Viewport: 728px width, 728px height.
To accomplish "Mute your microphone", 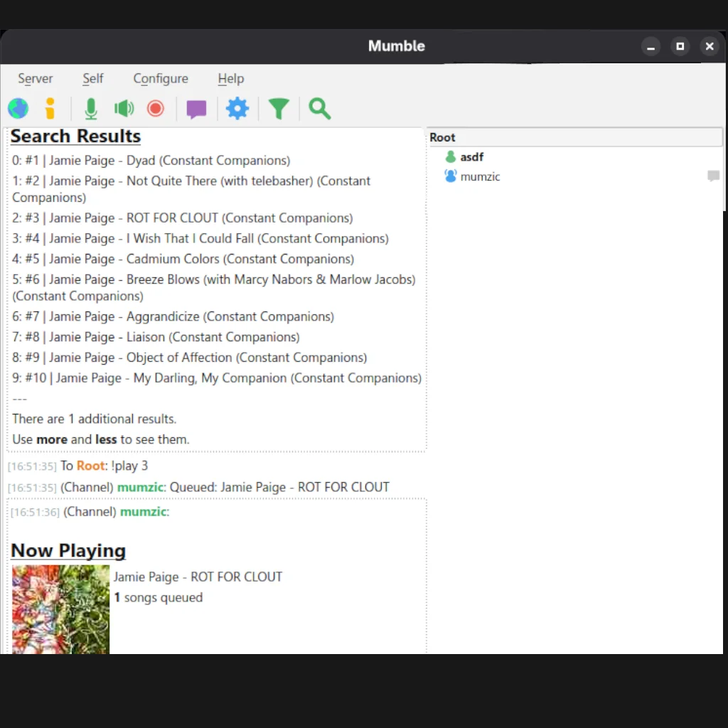I will 90,108.
